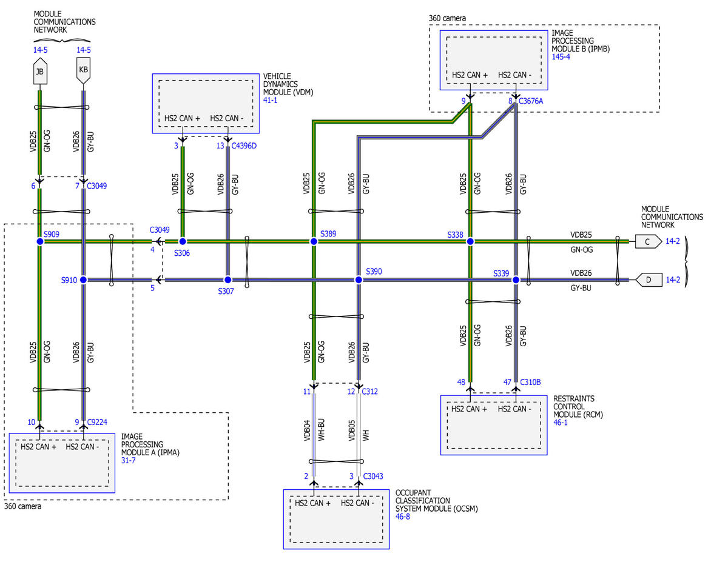The height and width of the screenshot is (562, 728).
Task: Click the S338 splice node dot
Action: [470, 241]
